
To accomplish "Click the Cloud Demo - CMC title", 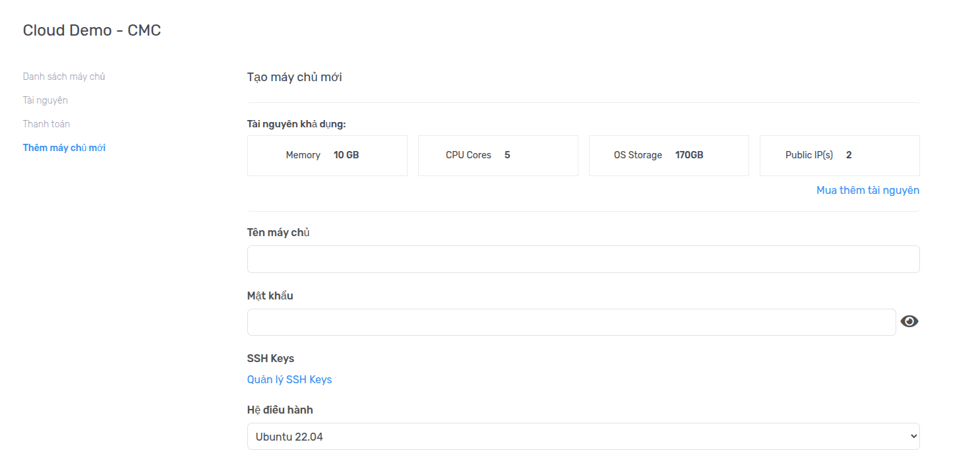I will point(92,30).
